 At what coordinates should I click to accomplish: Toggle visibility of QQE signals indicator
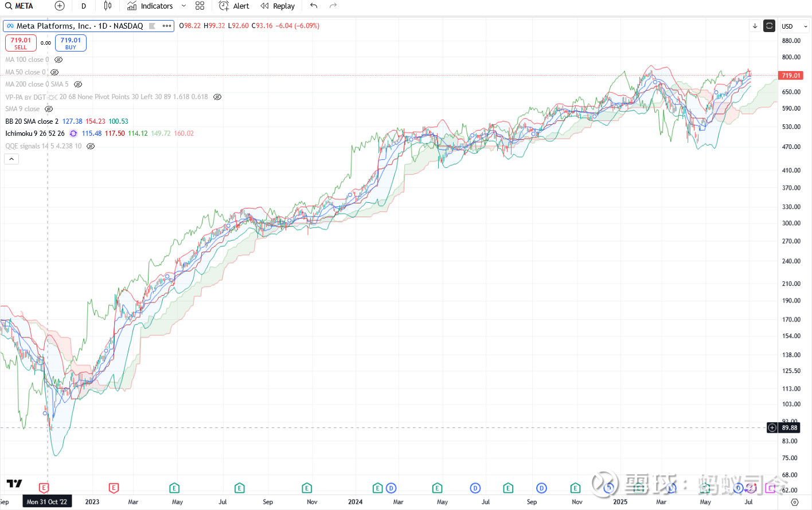coord(90,146)
